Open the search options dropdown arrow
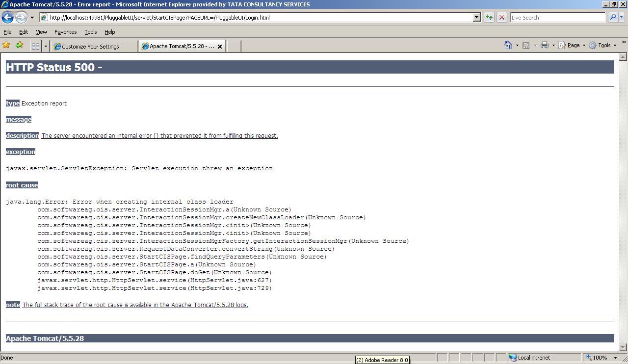This screenshot has width=628, height=364. click(x=621, y=17)
